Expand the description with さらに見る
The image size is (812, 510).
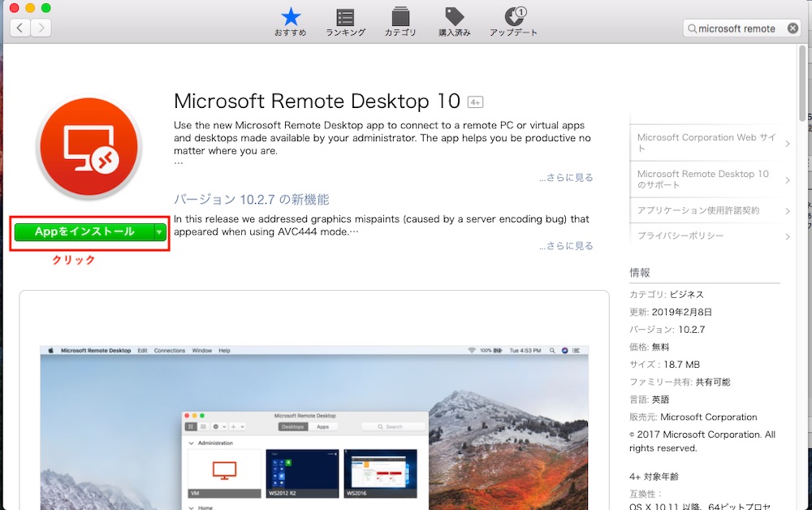566,178
